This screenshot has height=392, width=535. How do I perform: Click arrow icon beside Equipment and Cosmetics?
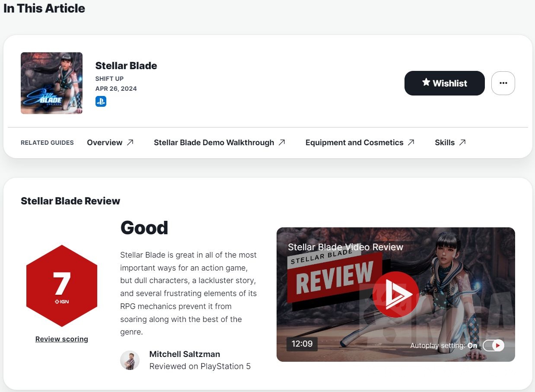411,143
